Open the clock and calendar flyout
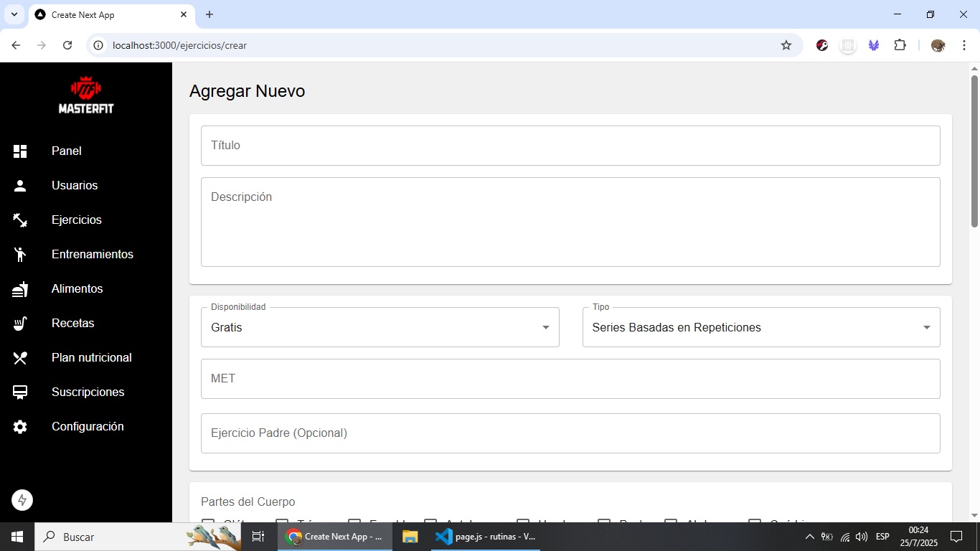Screen dimensions: 980x551 coord(918,537)
